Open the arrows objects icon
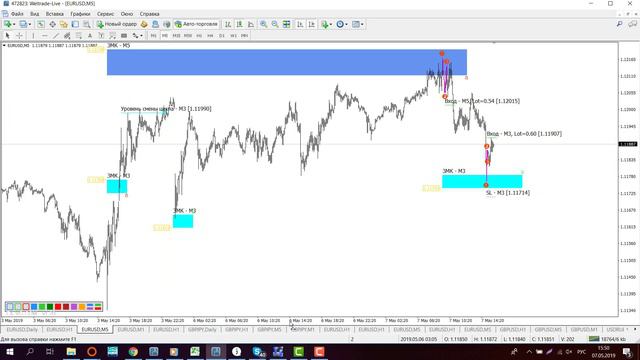 135,36
